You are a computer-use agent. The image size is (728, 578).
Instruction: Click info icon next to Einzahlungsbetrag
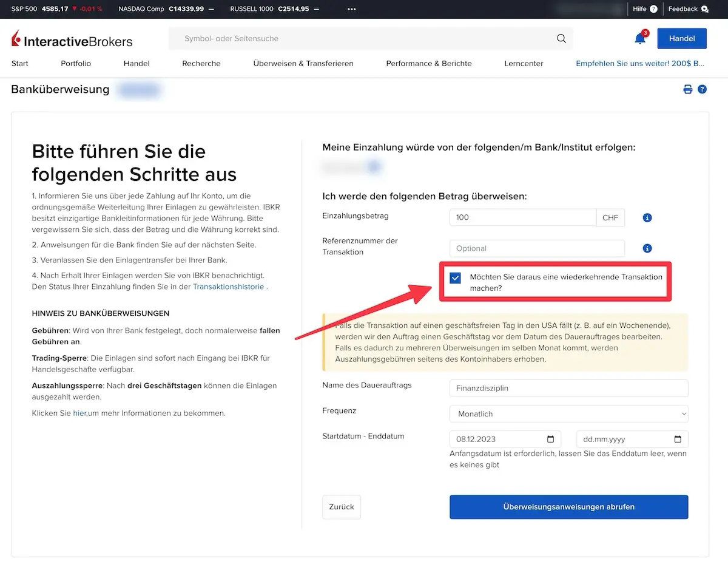coord(647,217)
